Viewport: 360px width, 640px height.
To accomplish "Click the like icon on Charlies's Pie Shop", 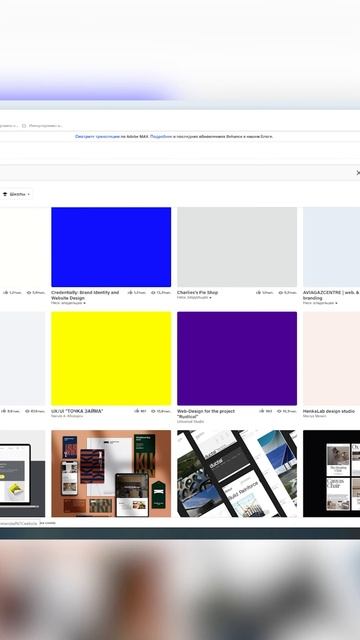I will 258,292.
